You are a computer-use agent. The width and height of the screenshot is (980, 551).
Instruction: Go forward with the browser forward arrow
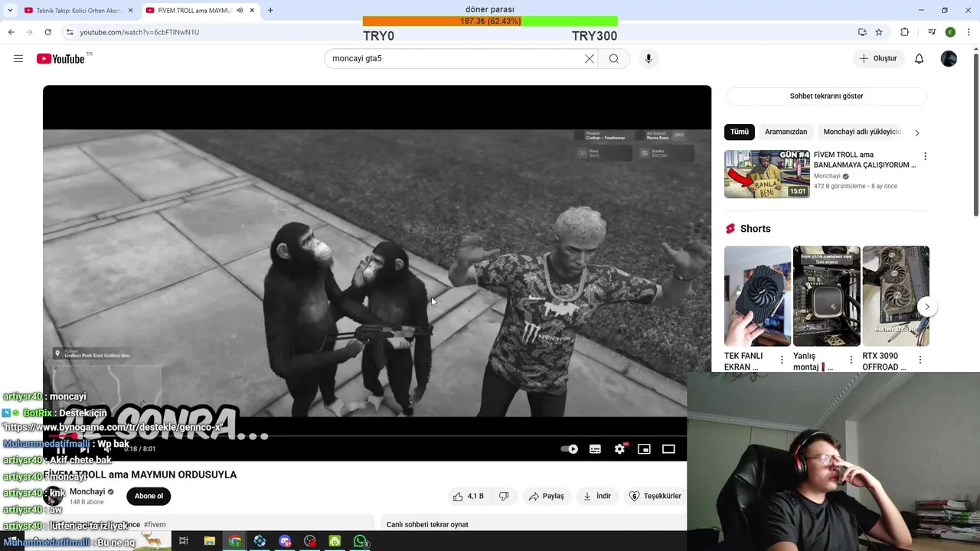point(29,32)
